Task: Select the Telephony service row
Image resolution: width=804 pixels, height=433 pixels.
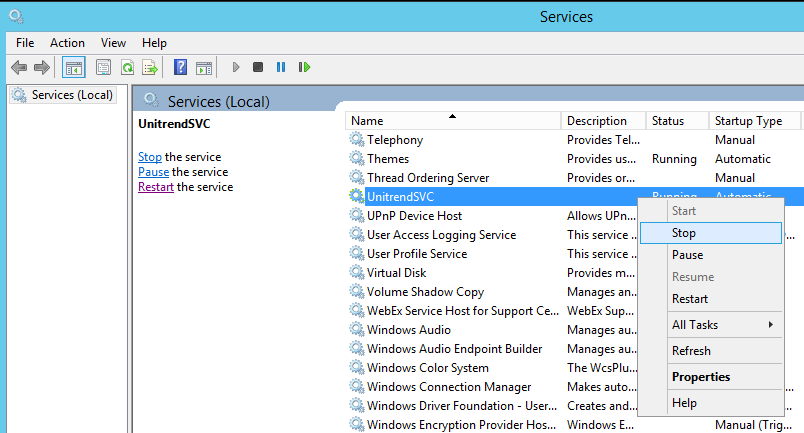Action: click(574, 140)
